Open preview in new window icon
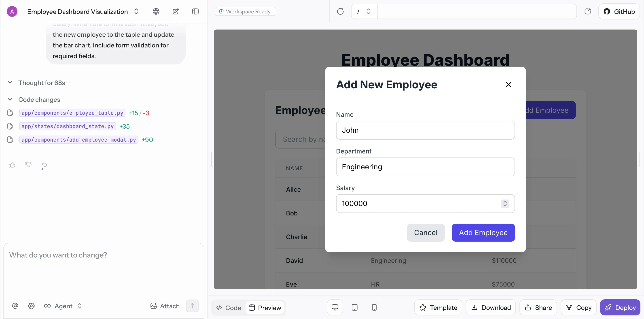This screenshot has width=644, height=319. 587,11
